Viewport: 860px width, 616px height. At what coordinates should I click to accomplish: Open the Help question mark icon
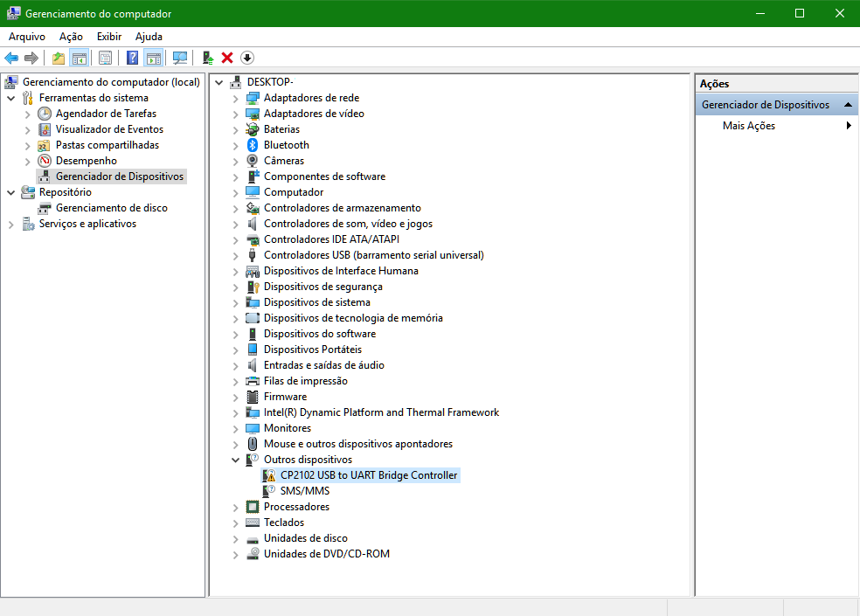point(132,58)
